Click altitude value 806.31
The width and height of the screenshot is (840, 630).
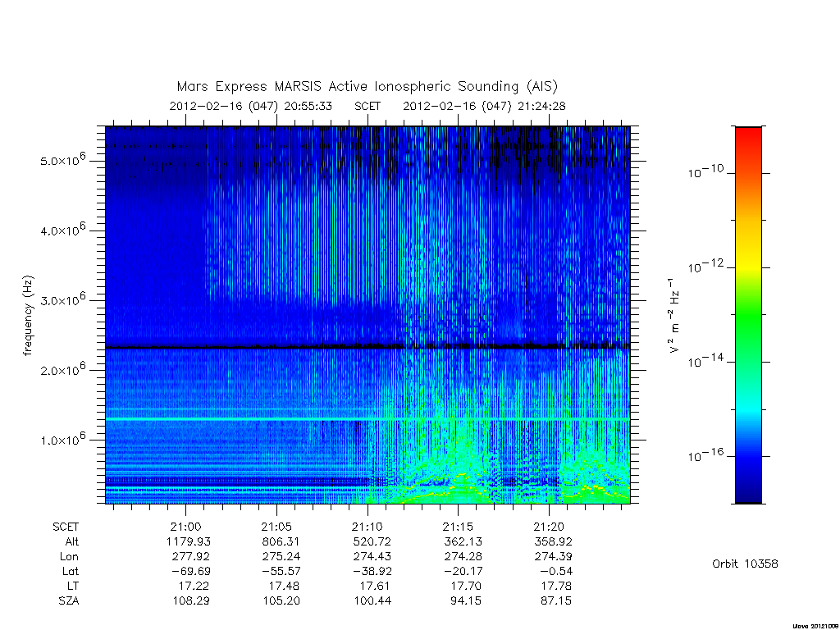[281, 541]
